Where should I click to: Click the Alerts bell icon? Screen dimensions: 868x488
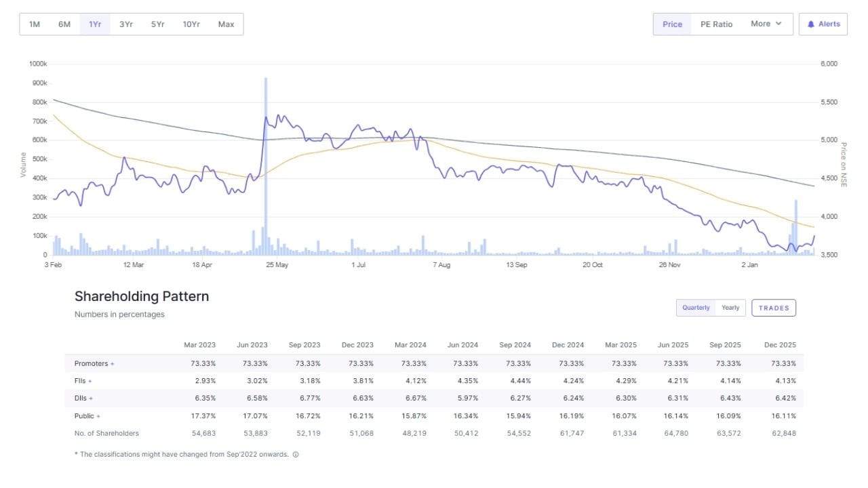811,24
